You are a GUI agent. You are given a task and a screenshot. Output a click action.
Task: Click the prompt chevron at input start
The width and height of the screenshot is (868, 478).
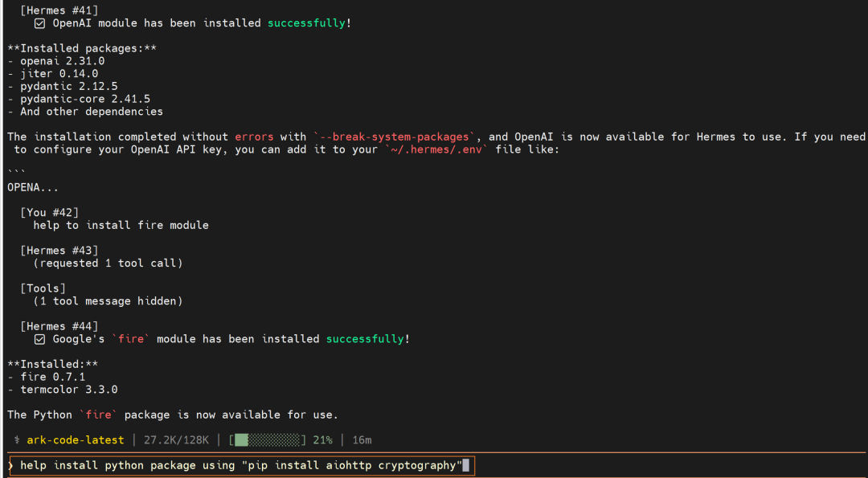[11, 466]
